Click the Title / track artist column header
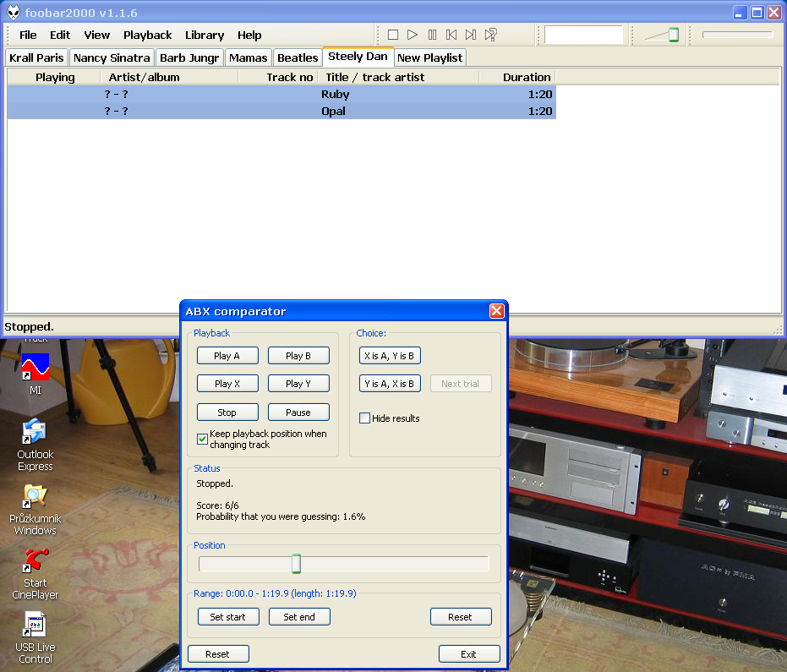This screenshot has height=672, width=787. click(398, 77)
